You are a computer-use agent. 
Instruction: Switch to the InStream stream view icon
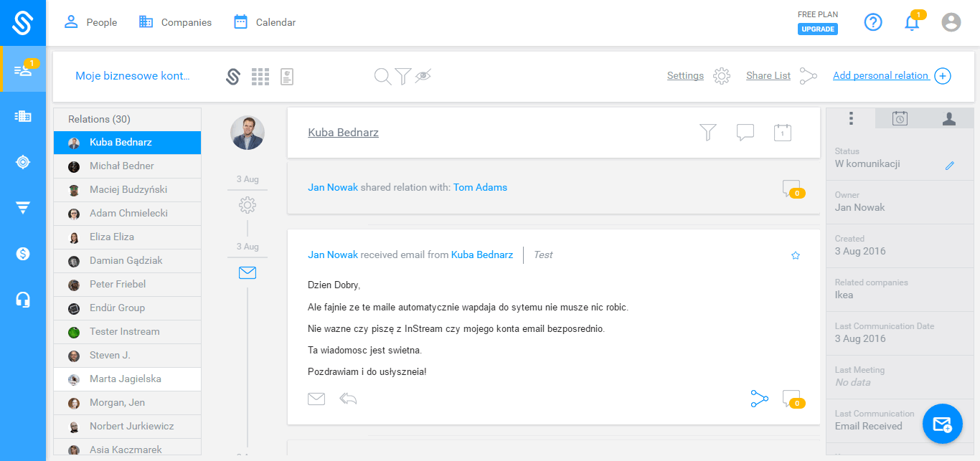point(232,77)
